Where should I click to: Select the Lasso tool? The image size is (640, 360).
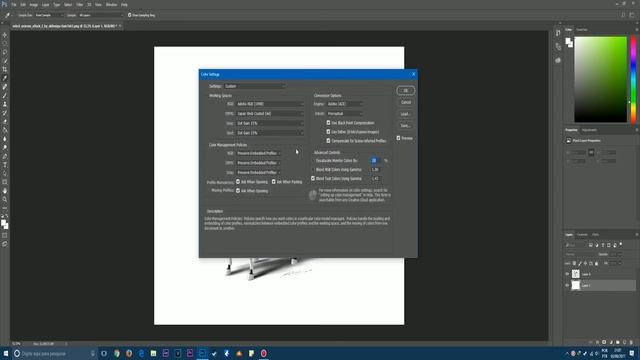coord(5,52)
